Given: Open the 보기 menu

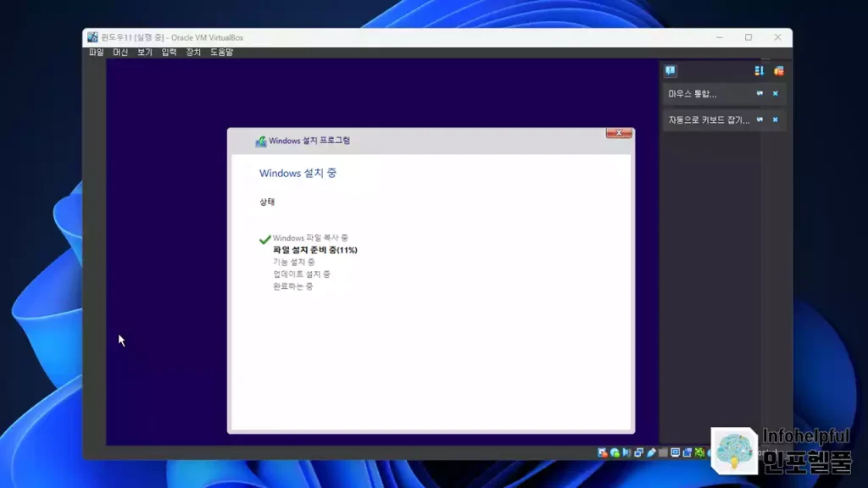Looking at the screenshot, I should (144, 52).
